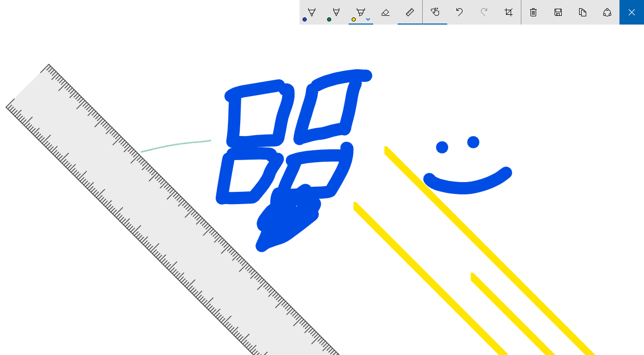Close the Sketchpad window
Image resolution: width=644 pixels, height=355 pixels.
(632, 12)
